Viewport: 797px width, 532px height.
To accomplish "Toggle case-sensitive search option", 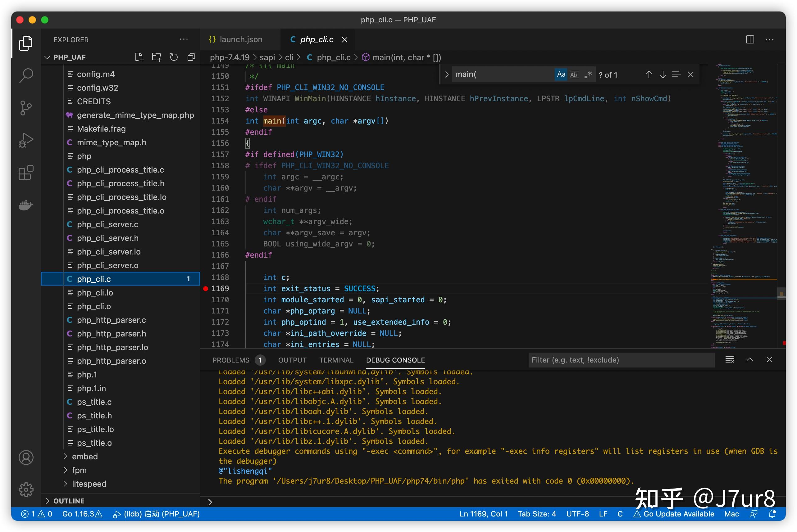I will click(561, 74).
